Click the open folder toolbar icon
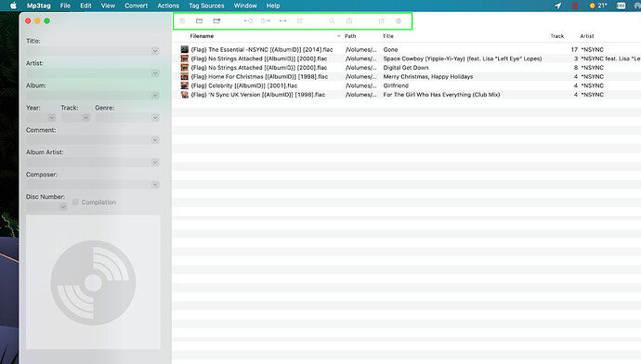This screenshot has height=364, width=641. coord(199,20)
